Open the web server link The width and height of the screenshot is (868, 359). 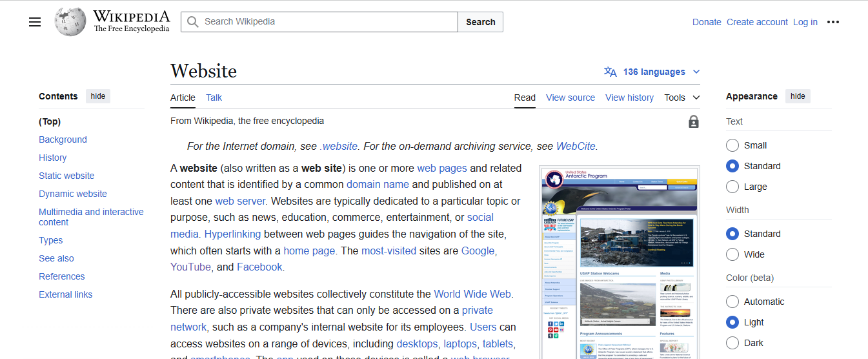tap(241, 201)
